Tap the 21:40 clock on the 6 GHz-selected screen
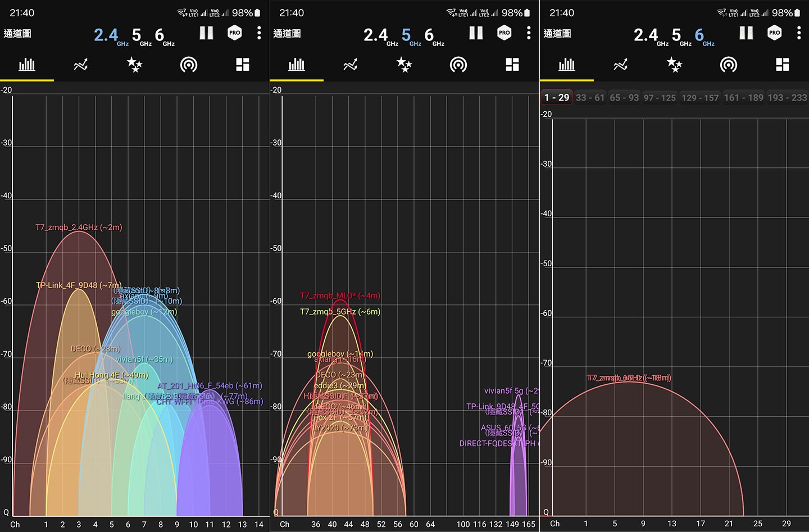The image size is (809, 532). (562, 12)
